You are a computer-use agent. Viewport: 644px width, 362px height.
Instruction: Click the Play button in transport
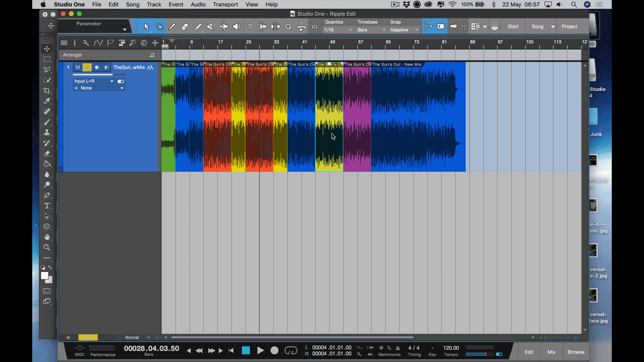coord(260,351)
